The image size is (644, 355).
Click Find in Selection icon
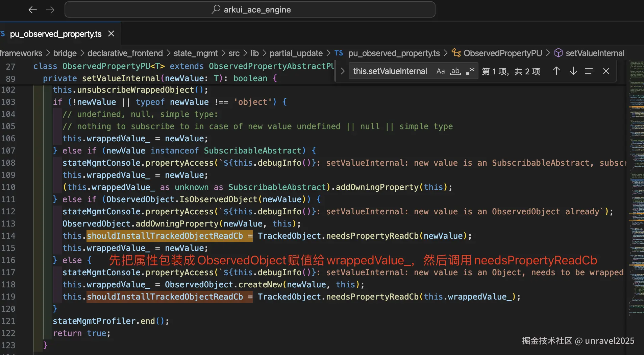(590, 71)
